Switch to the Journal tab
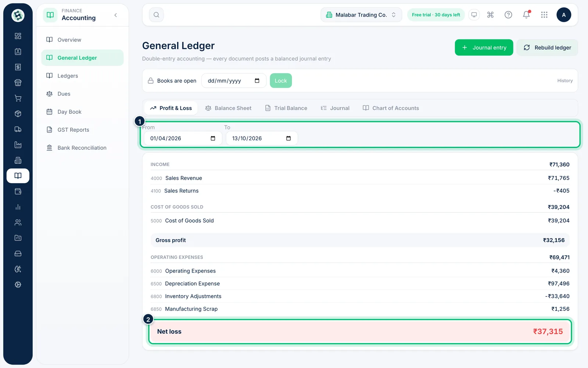This screenshot has height=368, width=588. [x=335, y=108]
